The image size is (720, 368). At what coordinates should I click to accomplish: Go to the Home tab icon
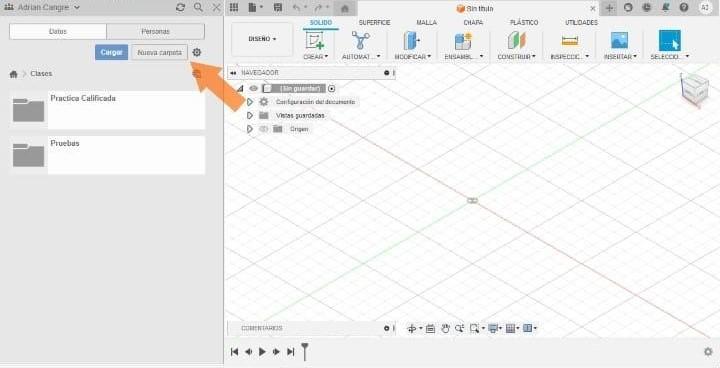[x=345, y=8]
